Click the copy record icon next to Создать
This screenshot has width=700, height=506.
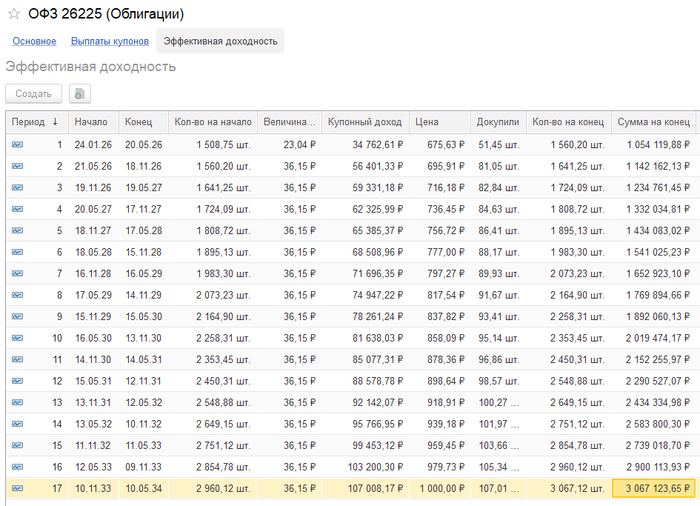[x=79, y=93]
